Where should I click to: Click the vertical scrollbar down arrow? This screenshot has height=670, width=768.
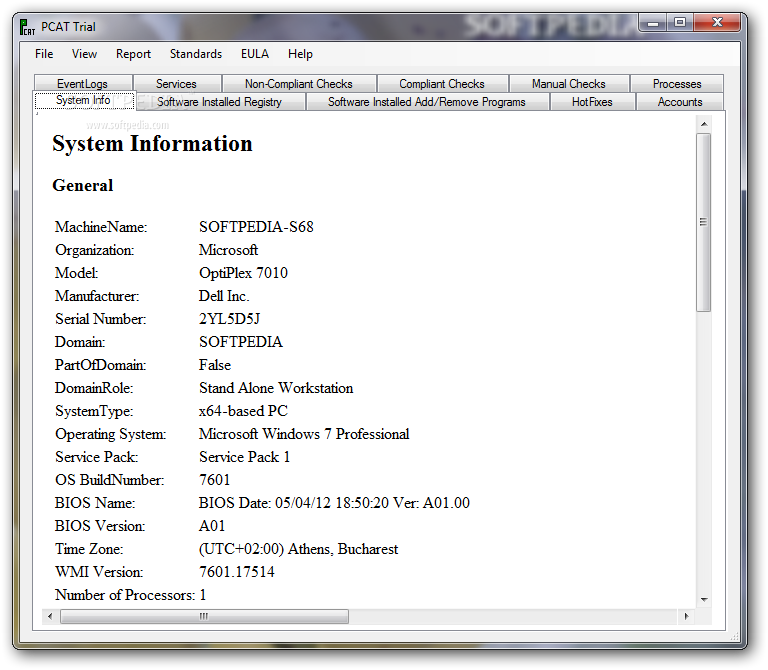coord(704,599)
